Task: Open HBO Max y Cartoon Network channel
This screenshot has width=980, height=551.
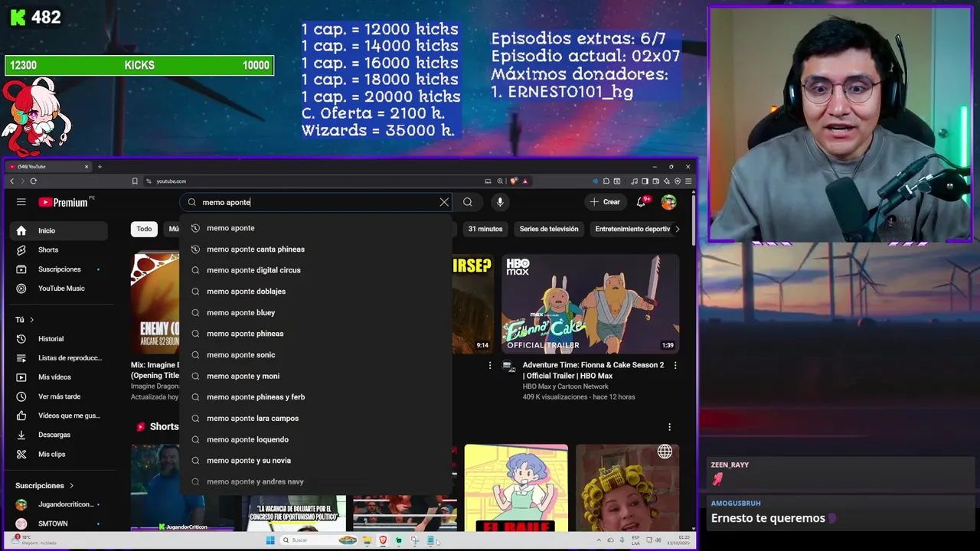Action: 566,386
